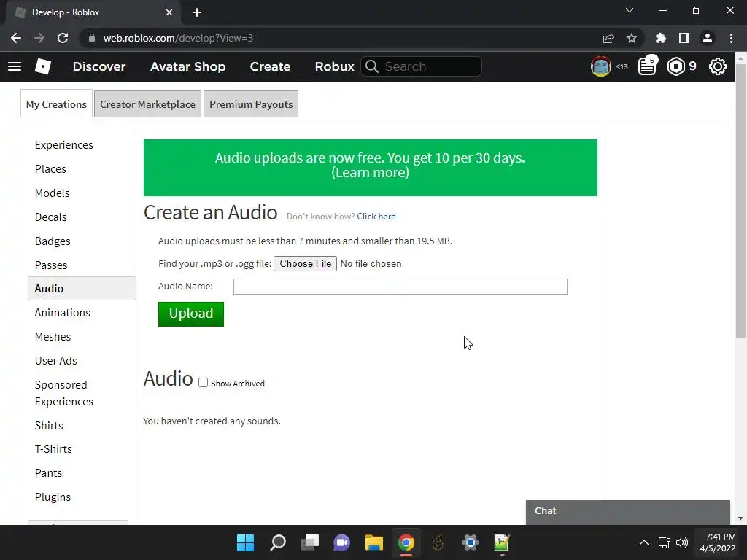Open Task View on the taskbar
The height and width of the screenshot is (560, 747).
pos(310,542)
